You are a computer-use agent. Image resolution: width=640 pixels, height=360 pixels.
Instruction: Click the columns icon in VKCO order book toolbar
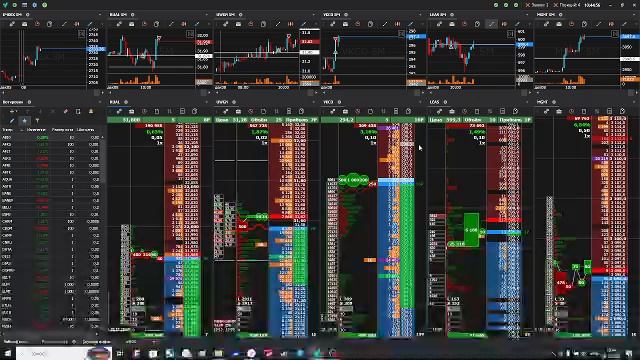pyautogui.click(x=383, y=111)
